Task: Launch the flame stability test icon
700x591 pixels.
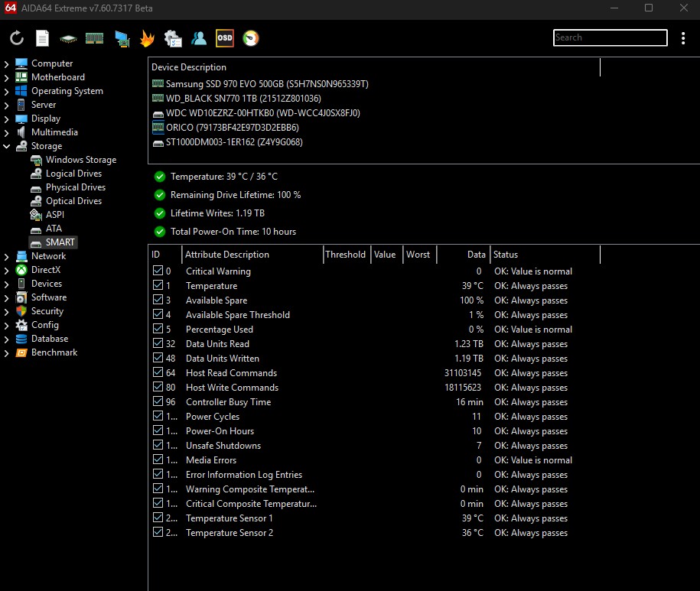Action: tap(147, 38)
